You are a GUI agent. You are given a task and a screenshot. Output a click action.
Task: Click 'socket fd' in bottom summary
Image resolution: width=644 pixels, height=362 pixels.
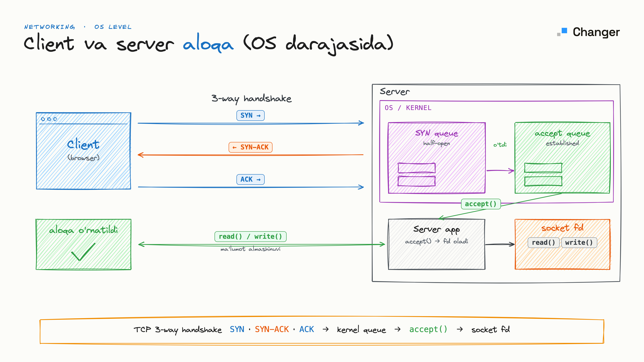click(490, 330)
